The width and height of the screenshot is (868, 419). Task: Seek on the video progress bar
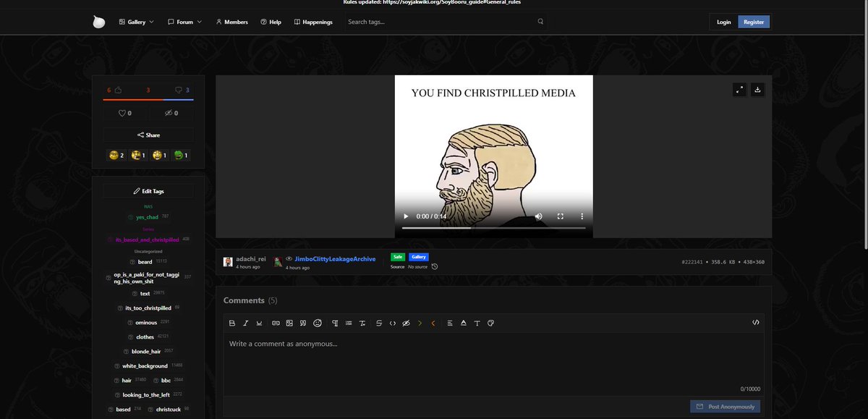[493, 228]
